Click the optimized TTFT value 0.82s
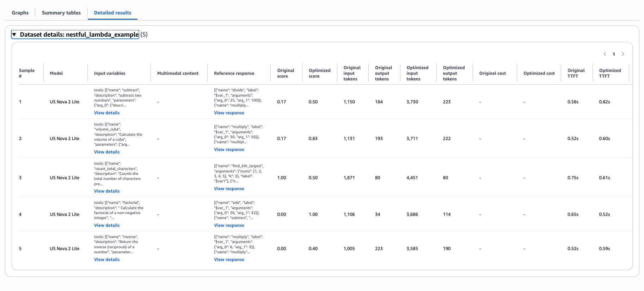 point(604,102)
